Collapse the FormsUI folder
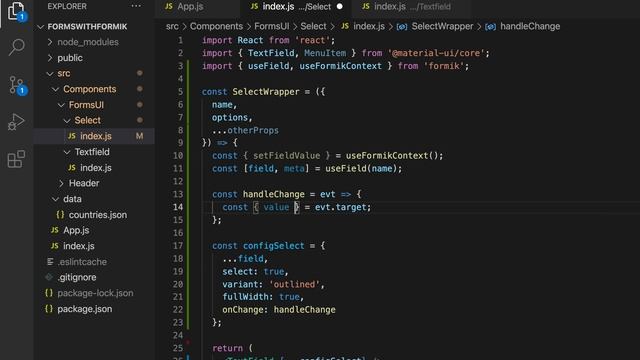The width and height of the screenshot is (640, 360). [x=61, y=105]
